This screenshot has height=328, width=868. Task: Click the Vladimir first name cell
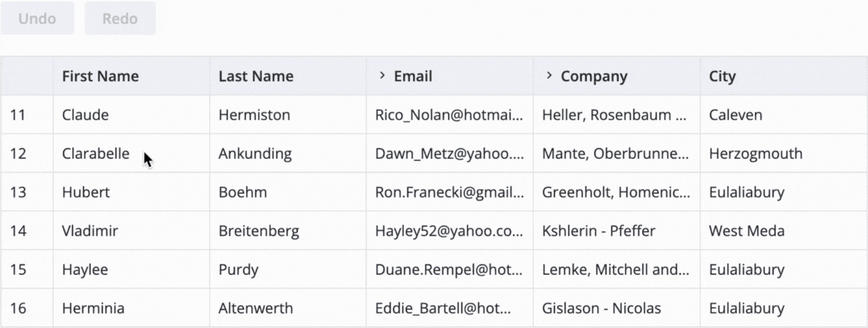(90, 231)
